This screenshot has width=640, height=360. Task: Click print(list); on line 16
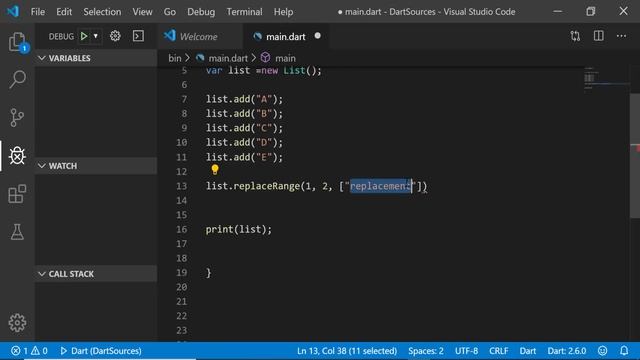(238, 229)
